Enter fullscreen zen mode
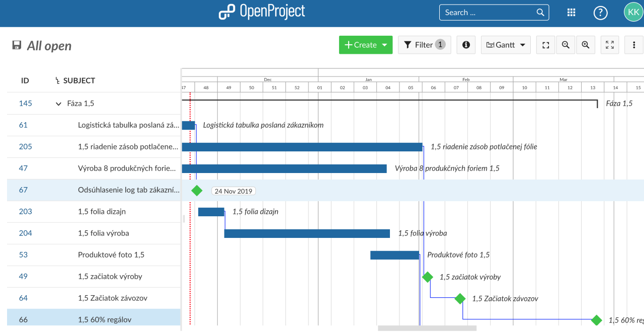Image resolution: width=644 pixels, height=332 pixels. pos(610,45)
